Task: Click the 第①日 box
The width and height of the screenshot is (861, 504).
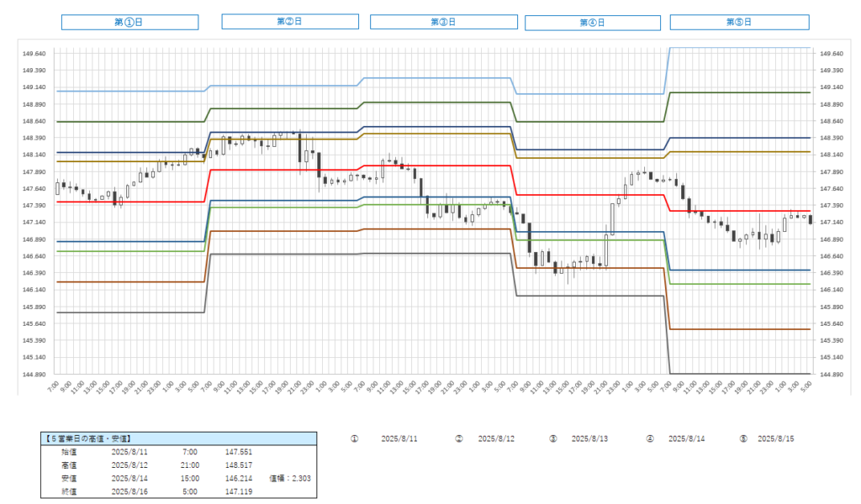Action: [x=129, y=22]
